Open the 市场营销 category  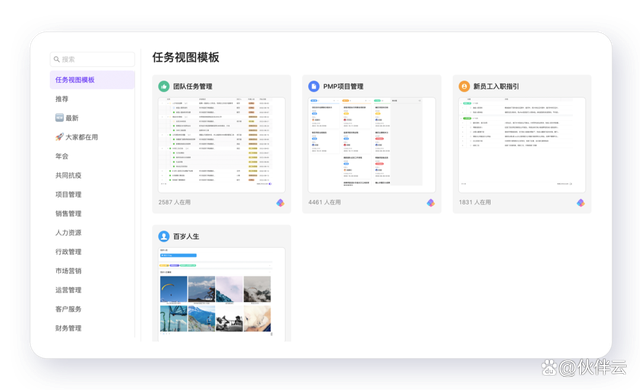pyautogui.click(x=68, y=270)
